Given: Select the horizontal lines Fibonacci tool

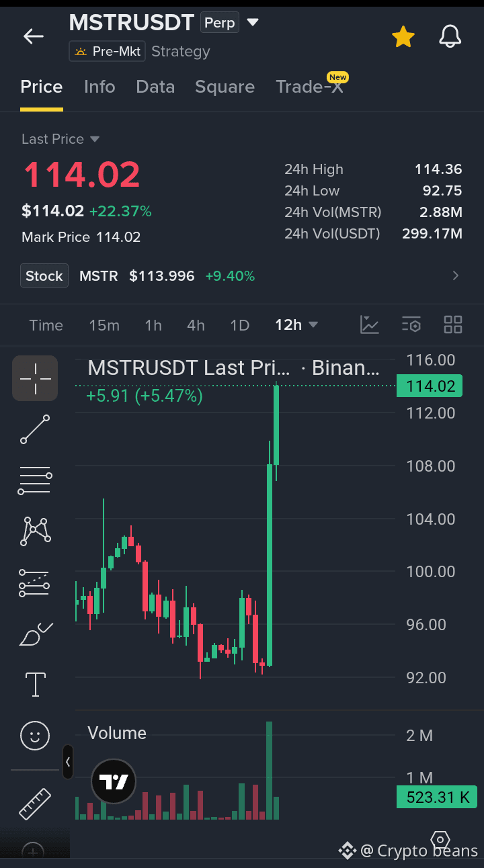Looking at the screenshot, I should (x=35, y=480).
